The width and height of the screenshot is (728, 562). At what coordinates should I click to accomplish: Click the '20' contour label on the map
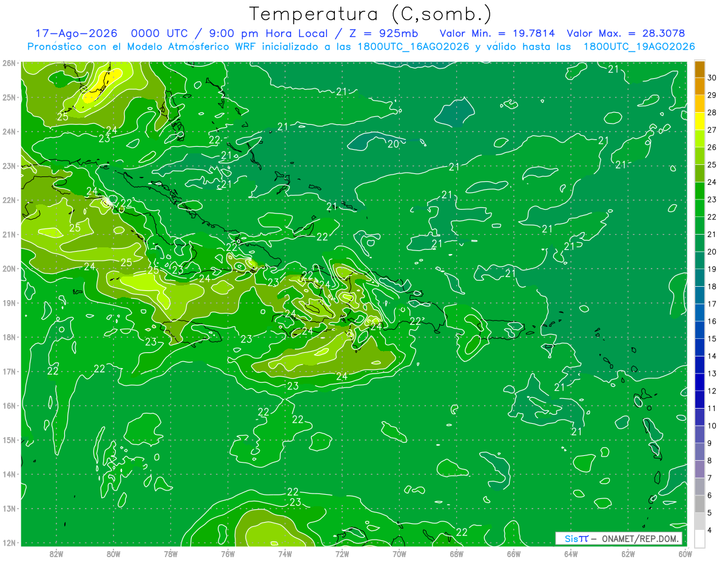(393, 144)
